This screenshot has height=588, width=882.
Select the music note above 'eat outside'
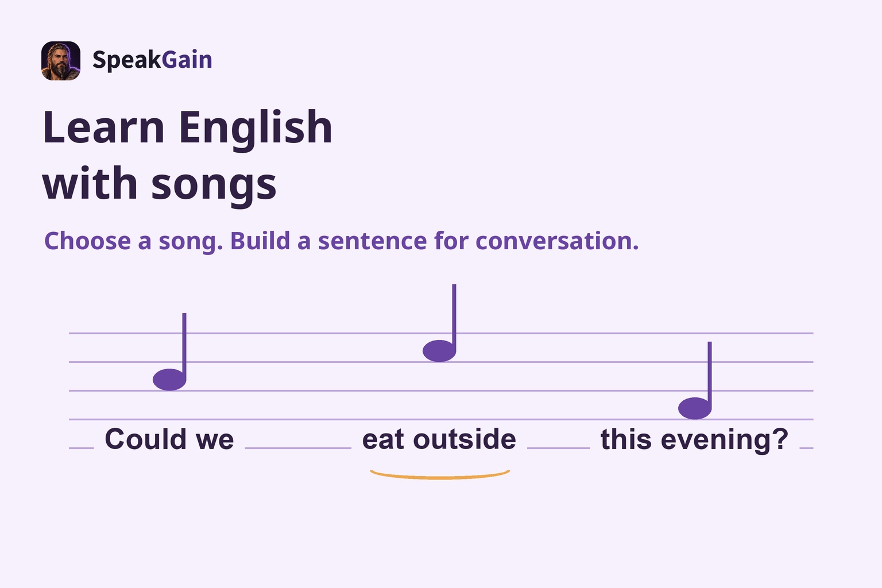440,323
